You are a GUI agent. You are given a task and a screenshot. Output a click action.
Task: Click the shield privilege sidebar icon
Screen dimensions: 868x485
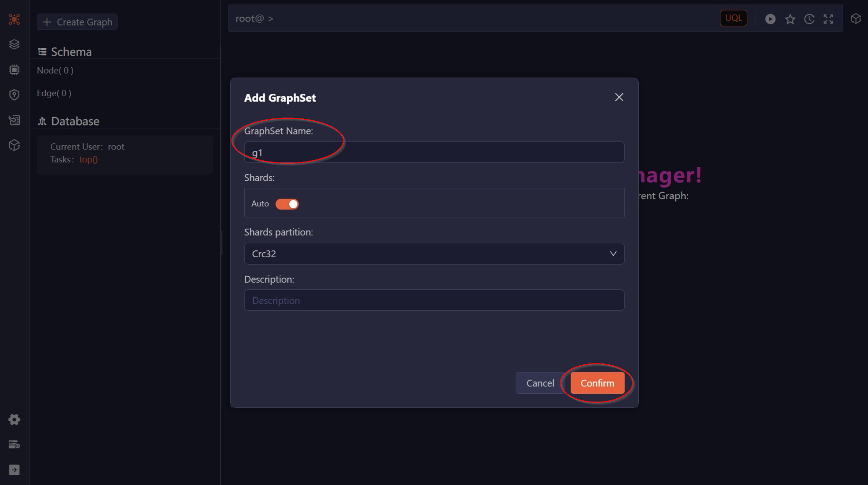click(x=14, y=94)
